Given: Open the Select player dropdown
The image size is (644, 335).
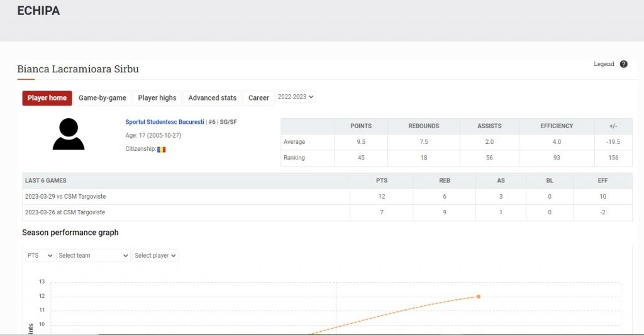Looking at the screenshot, I should (x=155, y=256).
